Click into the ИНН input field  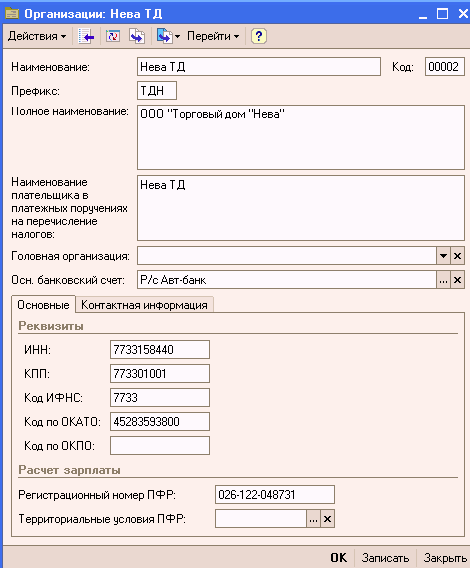(x=160, y=350)
